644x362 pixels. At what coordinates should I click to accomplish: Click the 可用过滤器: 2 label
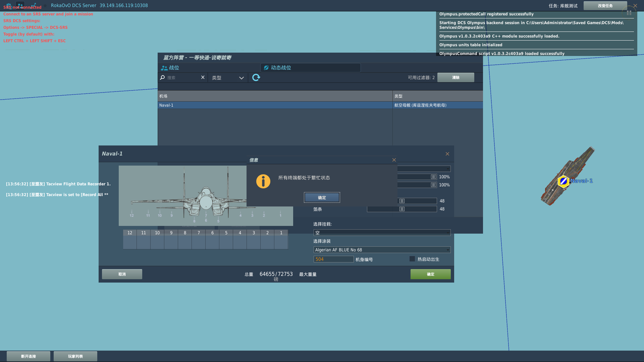click(x=421, y=77)
